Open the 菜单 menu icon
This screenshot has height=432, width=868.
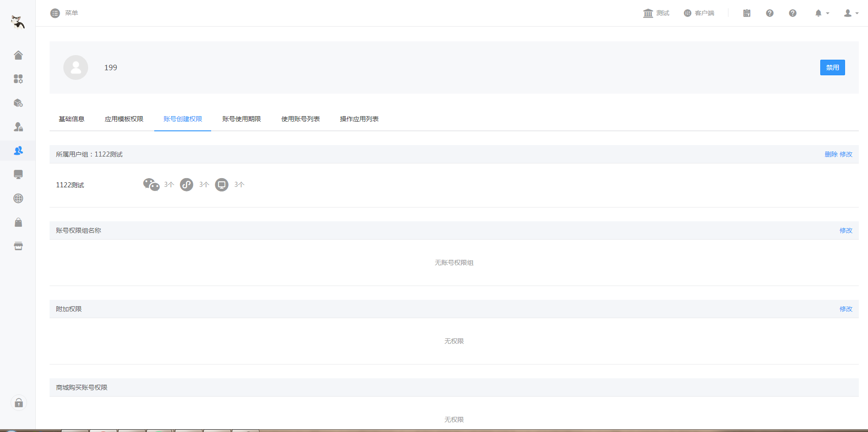tap(55, 13)
